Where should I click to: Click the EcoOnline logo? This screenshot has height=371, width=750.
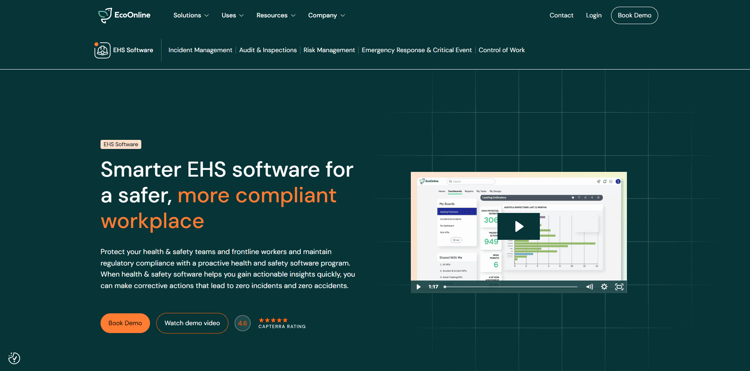(124, 15)
